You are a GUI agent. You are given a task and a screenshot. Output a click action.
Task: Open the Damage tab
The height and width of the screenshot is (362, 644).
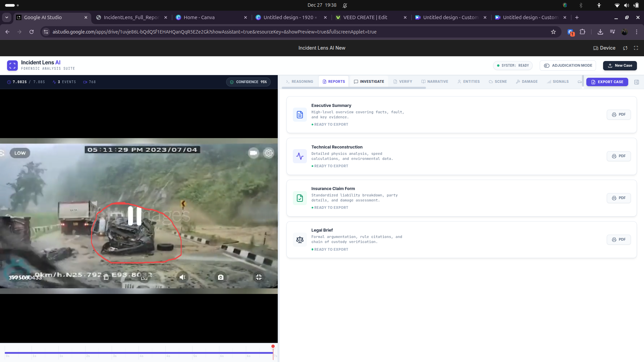[x=527, y=82]
